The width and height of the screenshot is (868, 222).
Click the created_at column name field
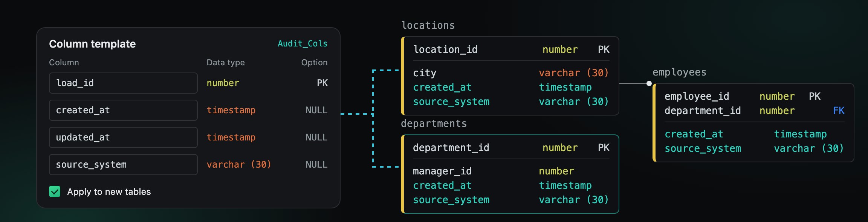point(123,110)
